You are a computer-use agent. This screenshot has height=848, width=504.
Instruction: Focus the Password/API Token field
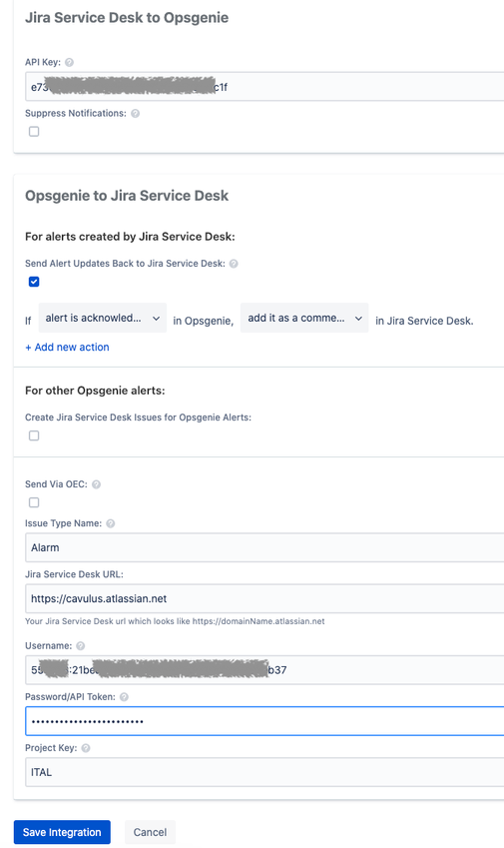point(264,721)
